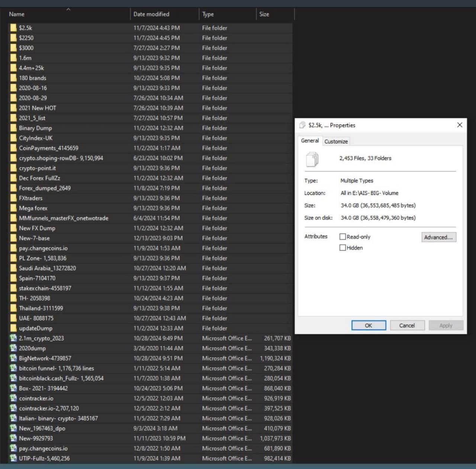Click the "TH- 2058398" folder name
476x469 pixels.
click(x=35, y=298)
